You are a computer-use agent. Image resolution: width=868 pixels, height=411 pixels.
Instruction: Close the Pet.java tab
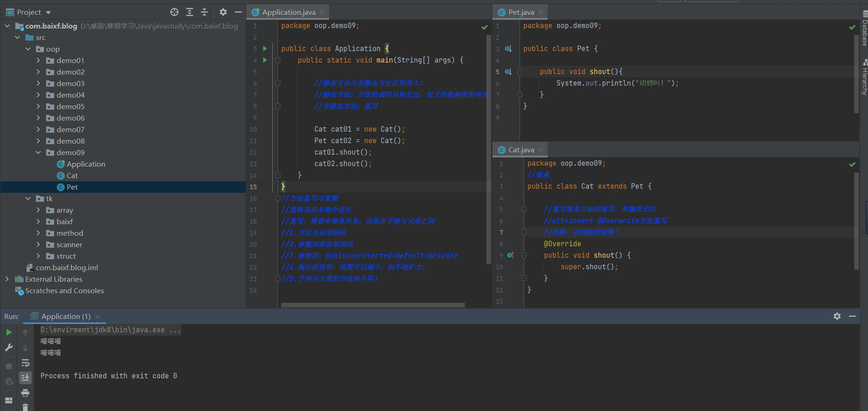click(x=541, y=12)
